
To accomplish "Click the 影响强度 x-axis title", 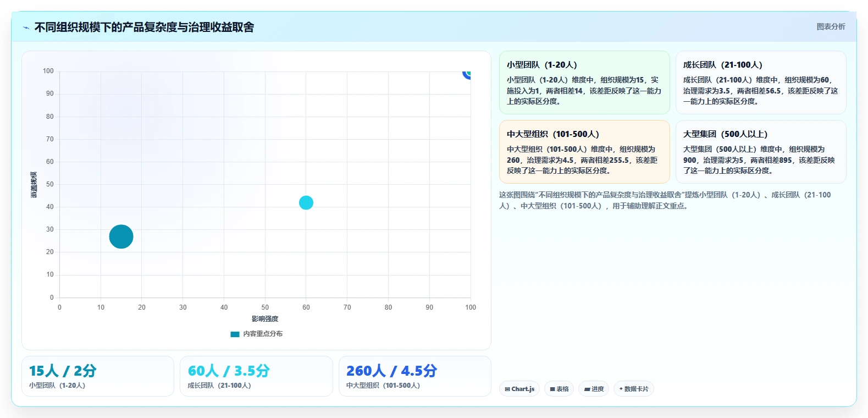I will 265,319.
